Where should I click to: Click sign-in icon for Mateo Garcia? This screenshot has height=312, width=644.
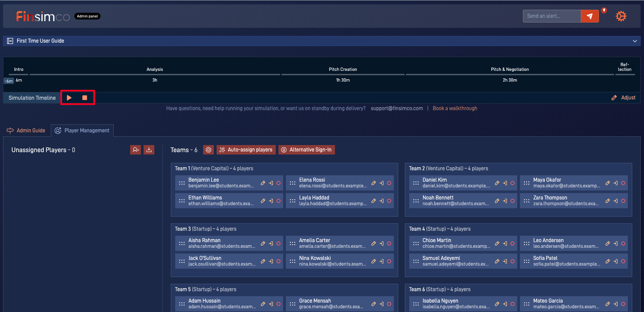[615, 304]
